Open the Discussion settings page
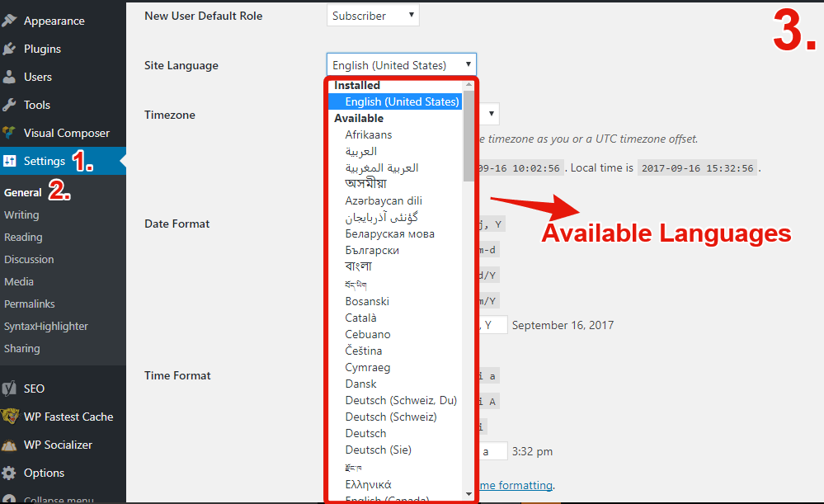The width and height of the screenshot is (824, 504). tap(29, 259)
